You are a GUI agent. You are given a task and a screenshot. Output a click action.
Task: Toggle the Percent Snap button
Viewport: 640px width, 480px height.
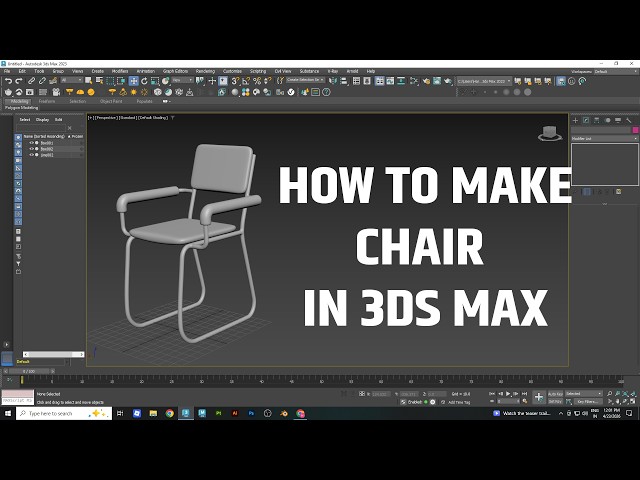[x=257, y=81]
